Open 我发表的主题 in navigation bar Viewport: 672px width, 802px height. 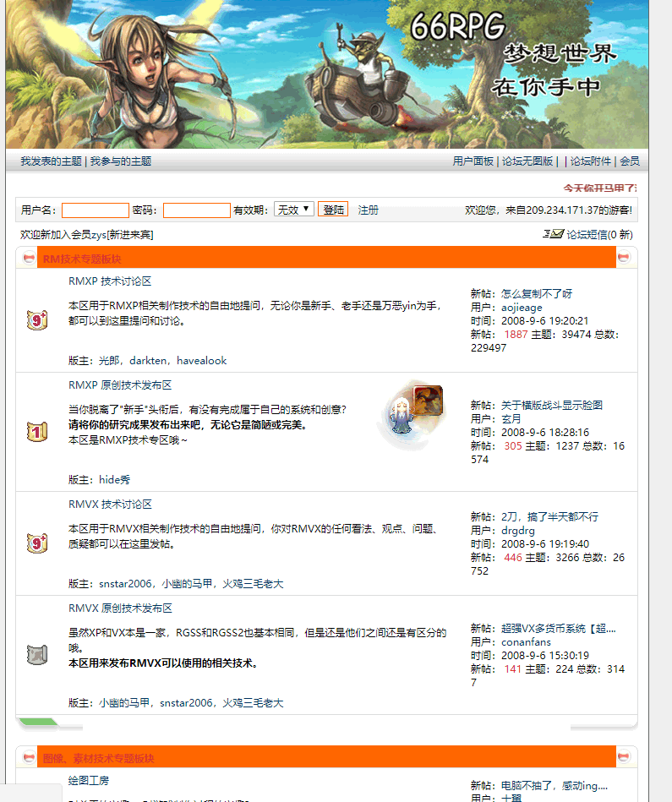[52, 161]
